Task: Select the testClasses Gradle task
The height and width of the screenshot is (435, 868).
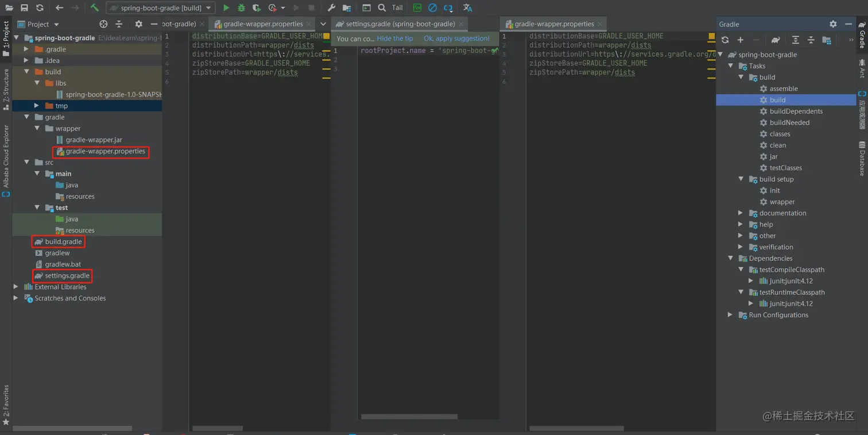Action: [x=786, y=168]
